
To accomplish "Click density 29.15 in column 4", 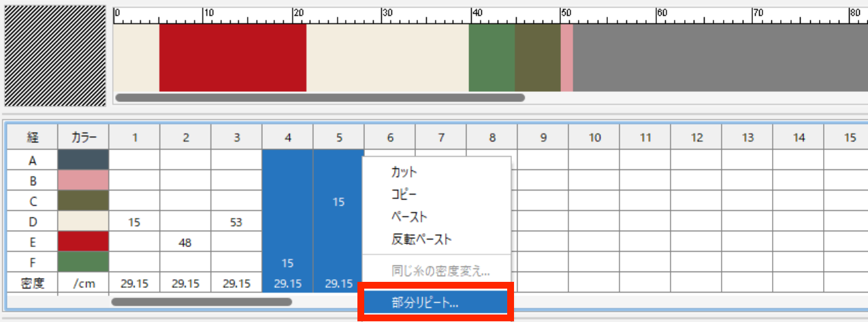I will pyautogui.click(x=288, y=283).
